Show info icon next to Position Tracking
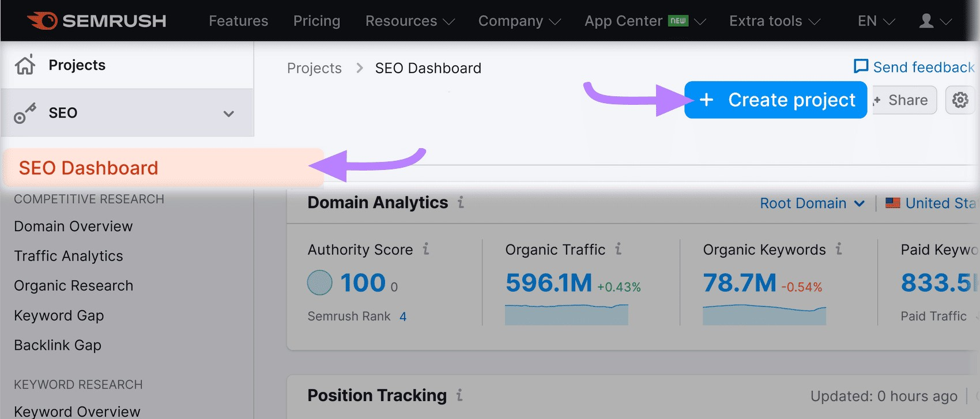 click(459, 395)
